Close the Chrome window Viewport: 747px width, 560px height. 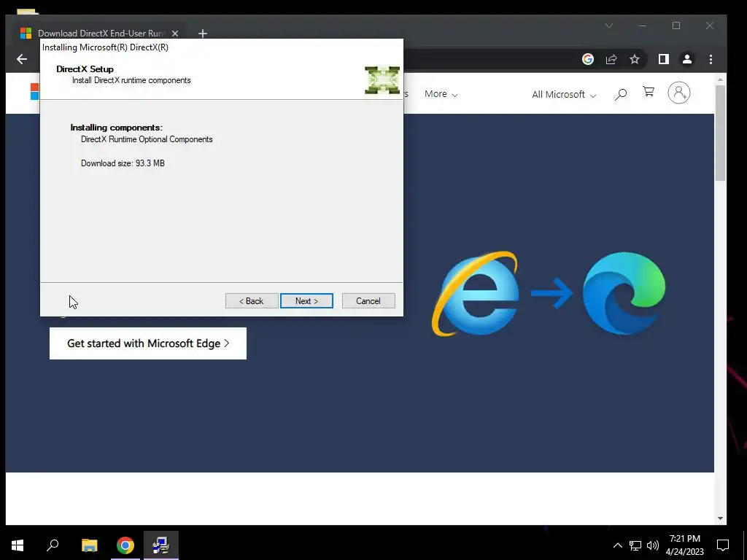click(710, 26)
